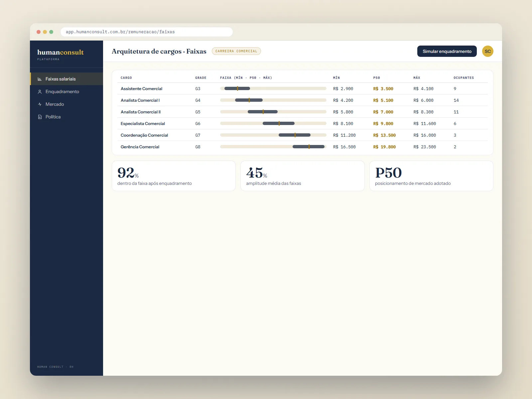Click the MÍN column header
Screen dimensions: 532x399
336,78
